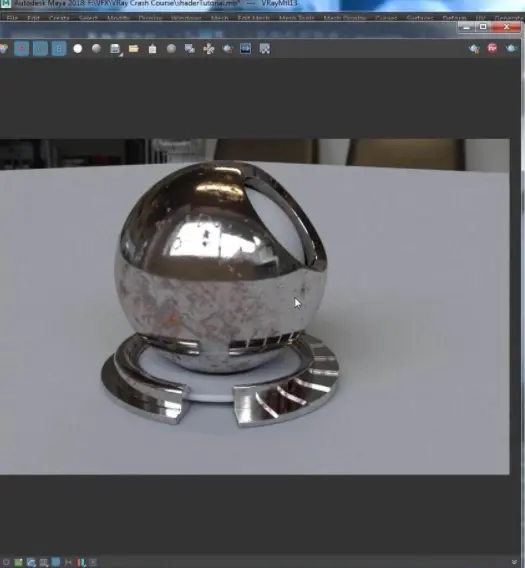Open Mesh Tools menu in Maya window
525x568 pixels.
297,18
